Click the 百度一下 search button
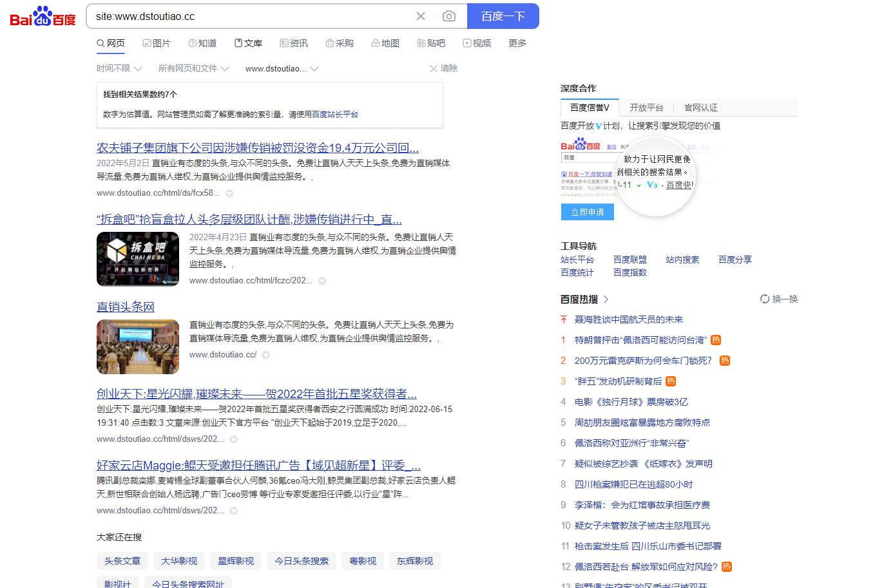 coord(503,16)
